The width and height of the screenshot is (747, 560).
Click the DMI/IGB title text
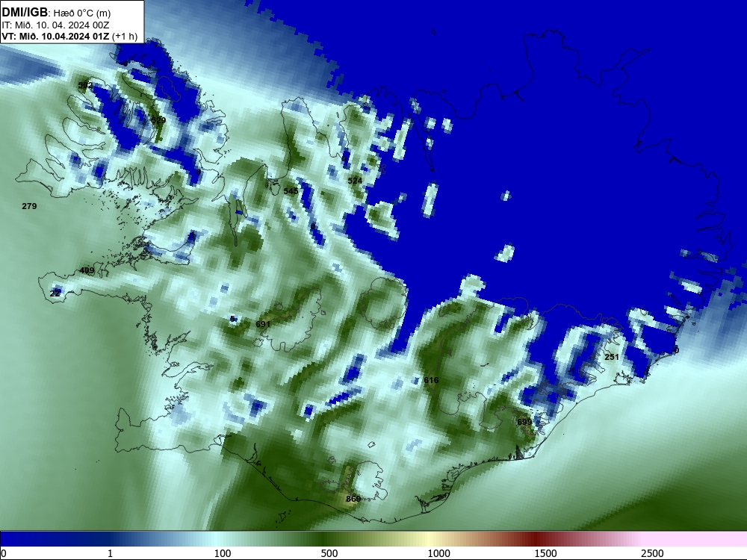coord(25,12)
